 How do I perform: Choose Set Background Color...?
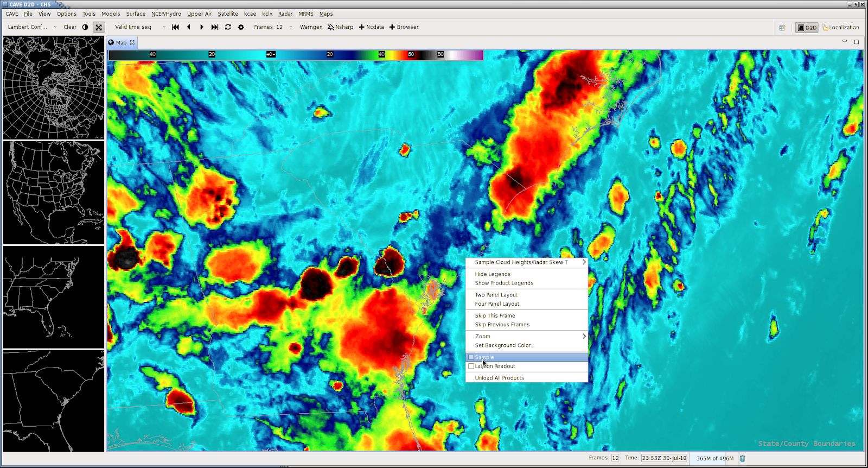[x=527, y=345]
